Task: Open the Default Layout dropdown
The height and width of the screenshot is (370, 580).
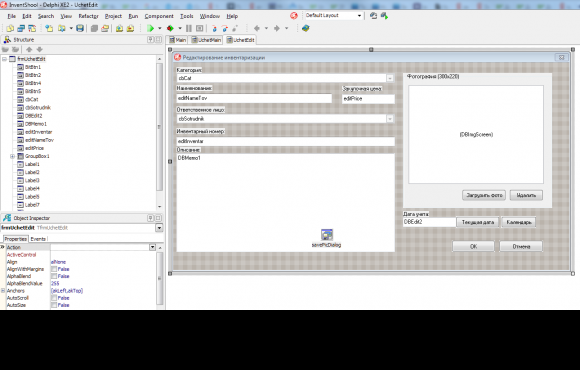Action: coord(359,16)
